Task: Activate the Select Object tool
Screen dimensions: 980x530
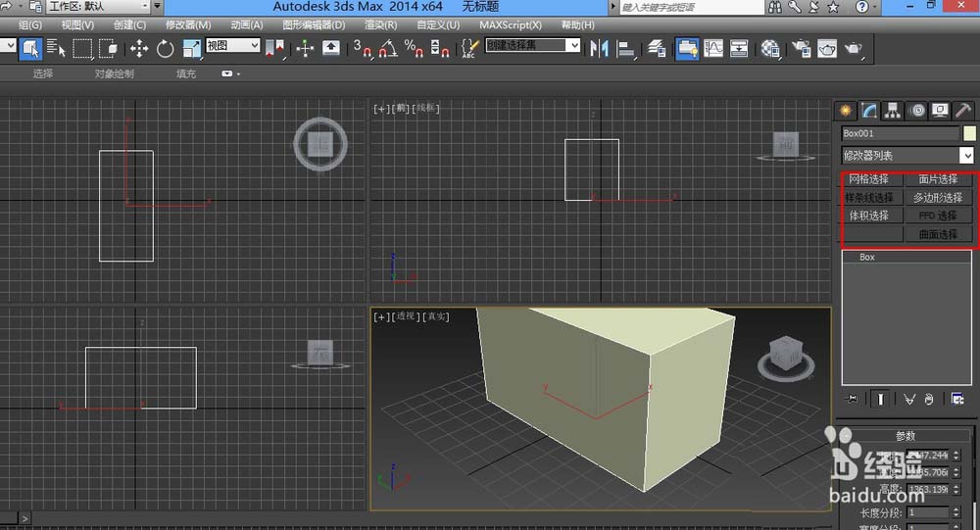Action: 30,48
